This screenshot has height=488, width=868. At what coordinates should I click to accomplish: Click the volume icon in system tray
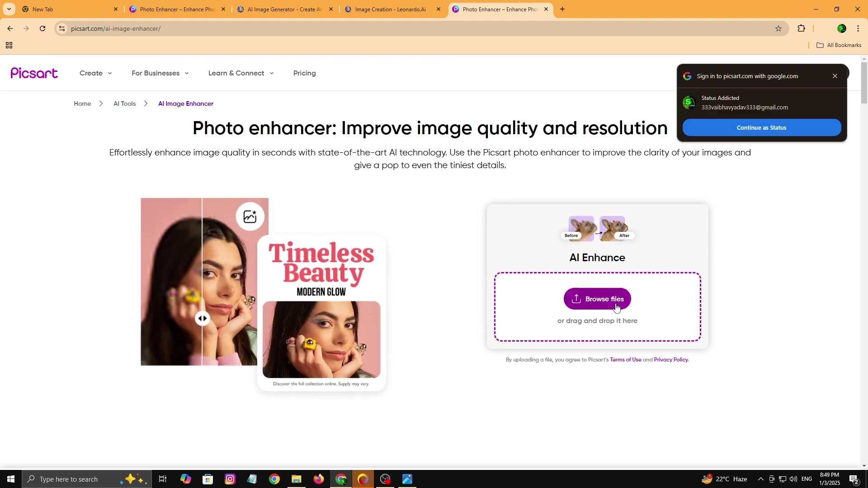(793, 479)
